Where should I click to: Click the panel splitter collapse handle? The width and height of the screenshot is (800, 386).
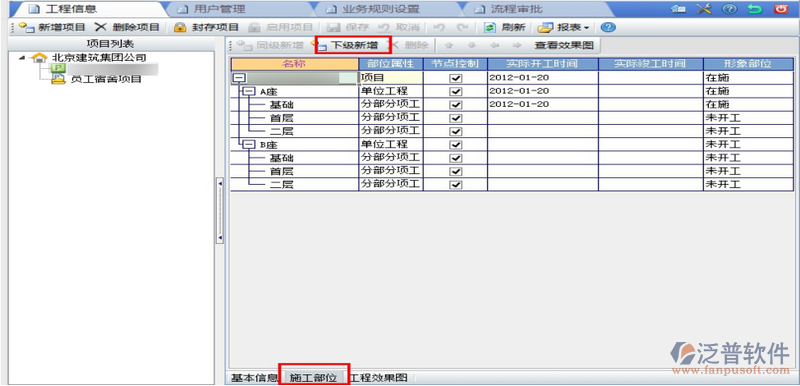coord(220,210)
